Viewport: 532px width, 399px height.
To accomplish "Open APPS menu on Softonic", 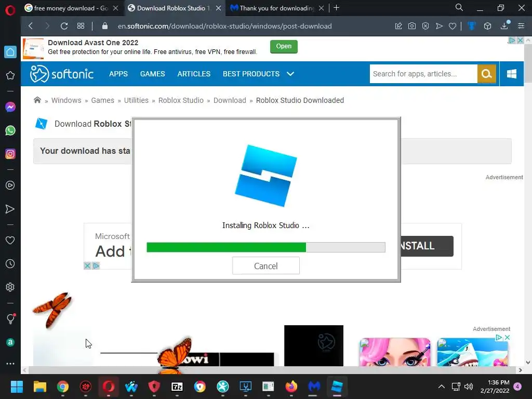I will click(118, 74).
